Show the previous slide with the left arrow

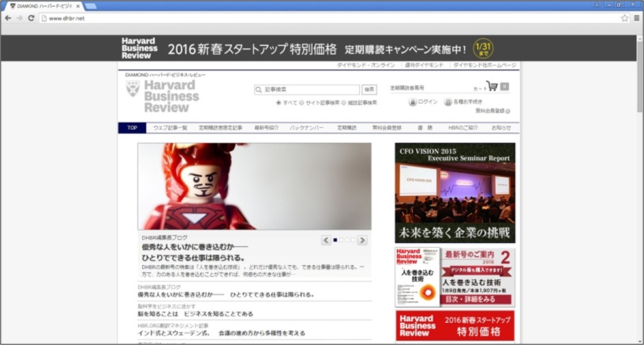(326, 240)
